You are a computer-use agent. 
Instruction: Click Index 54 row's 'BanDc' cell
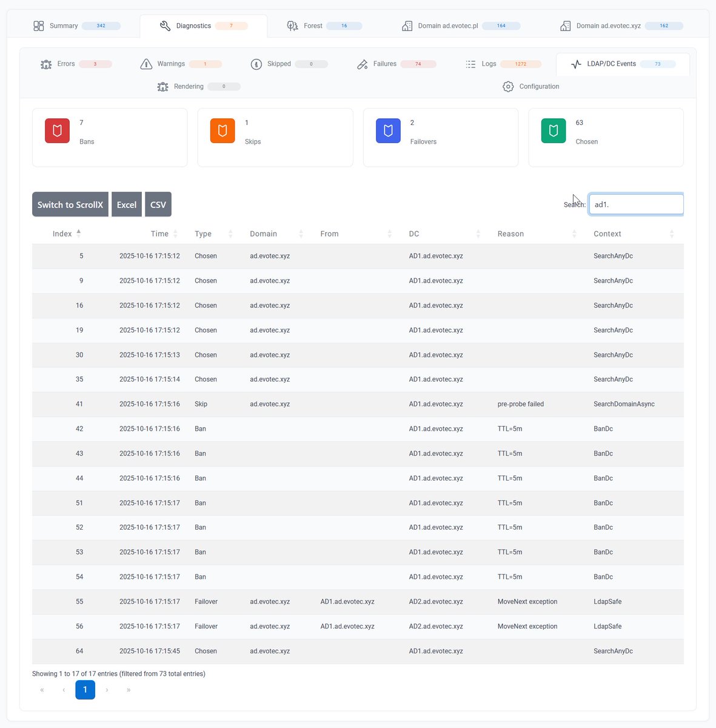pyautogui.click(x=603, y=577)
